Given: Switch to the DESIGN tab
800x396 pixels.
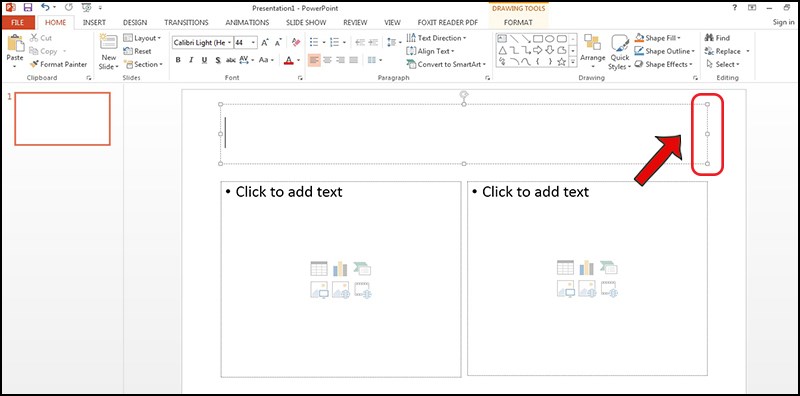Looking at the screenshot, I should click(135, 22).
